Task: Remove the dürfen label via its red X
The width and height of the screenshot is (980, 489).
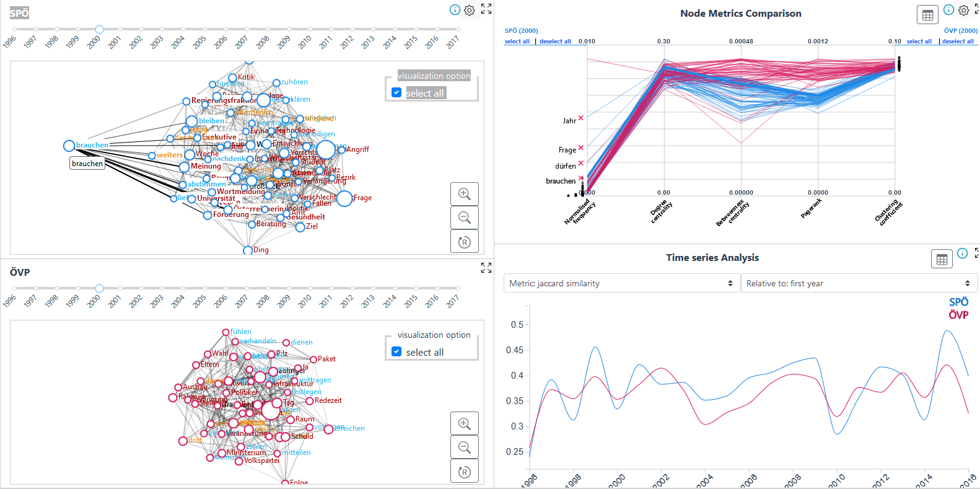Action: click(x=580, y=164)
